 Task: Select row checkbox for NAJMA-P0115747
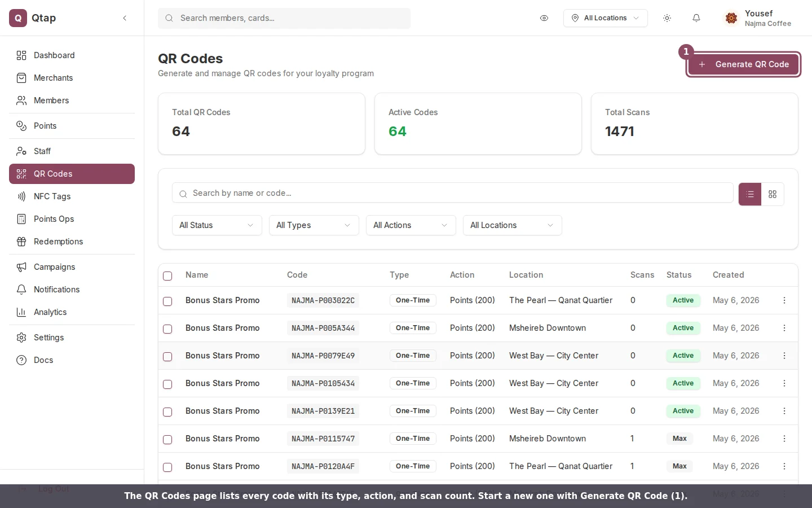tap(167, 439)
